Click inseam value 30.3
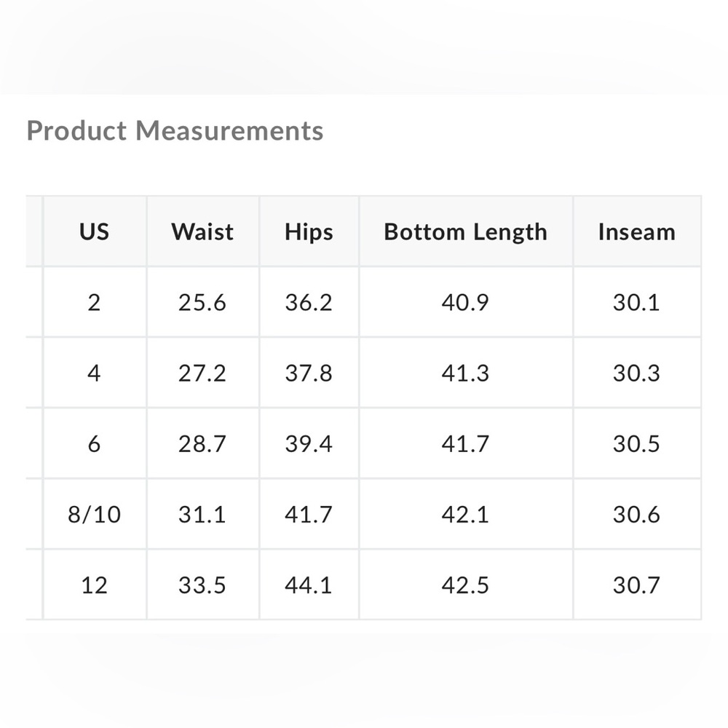This screenshot has width=728, height=728. pyautogui.click(x=637, y=373)
